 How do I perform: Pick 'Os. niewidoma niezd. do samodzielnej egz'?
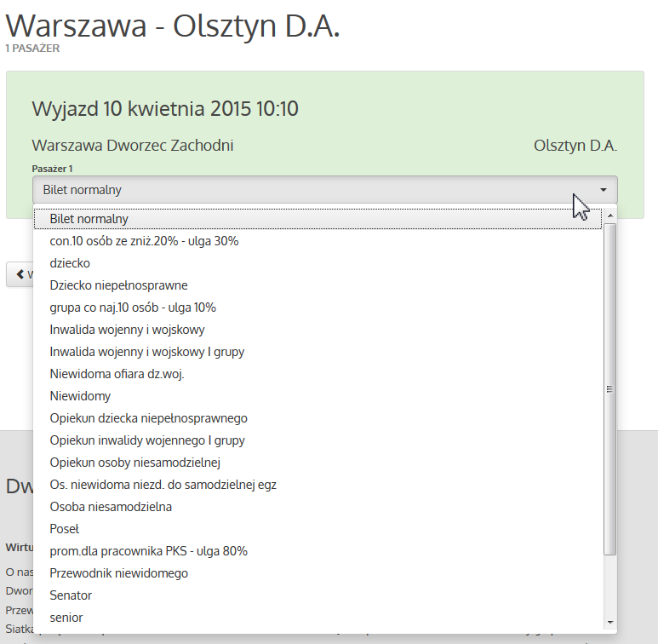click(x=318, y=485)
